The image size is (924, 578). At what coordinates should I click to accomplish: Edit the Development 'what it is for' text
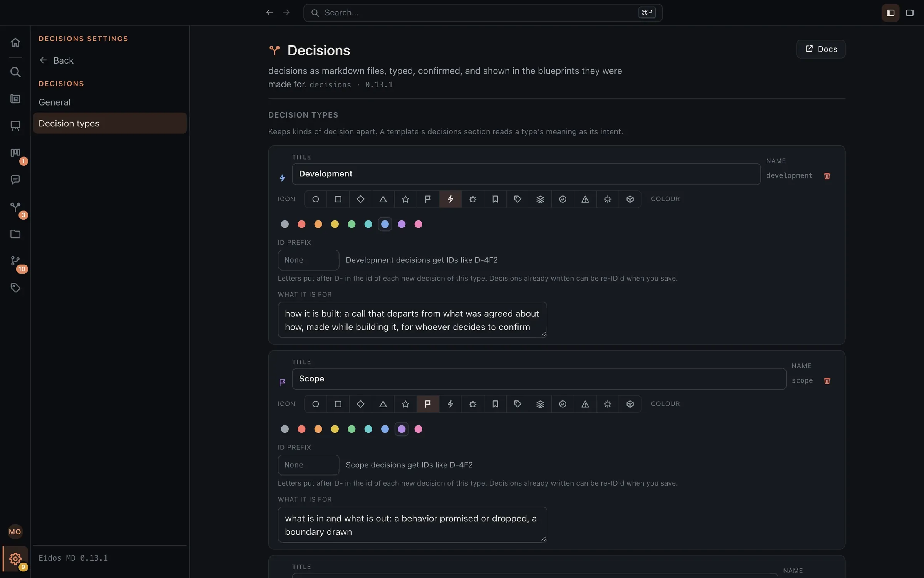pyautogui.click(x=412, y=320)
